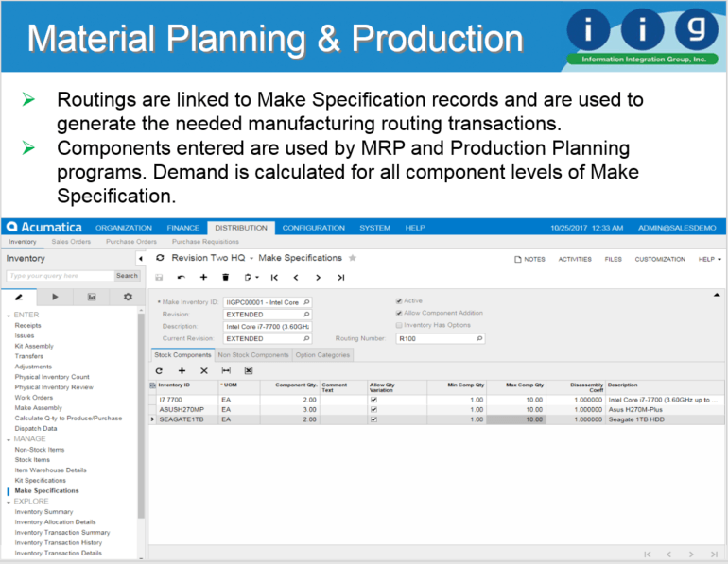
Task: Open Kit Specifications in sidebar
Action: 40,481
